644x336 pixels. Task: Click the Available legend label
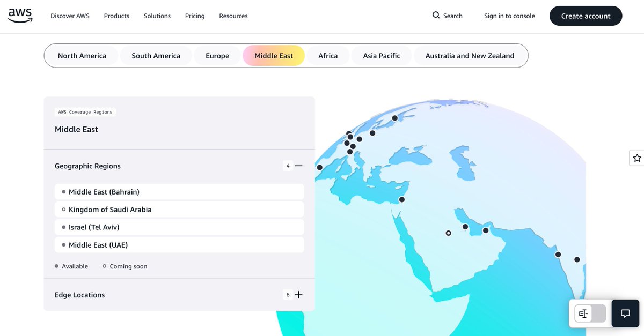pos(75,266)
